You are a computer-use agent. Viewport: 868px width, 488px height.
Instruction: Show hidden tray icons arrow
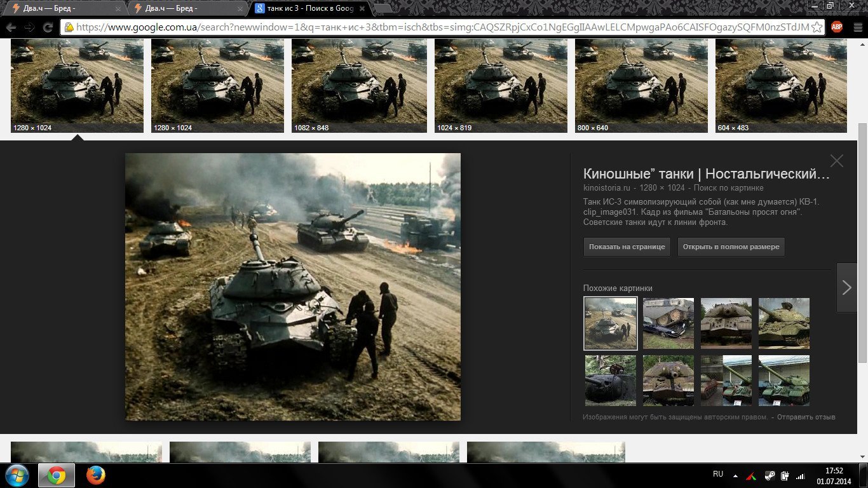point(736,475)
